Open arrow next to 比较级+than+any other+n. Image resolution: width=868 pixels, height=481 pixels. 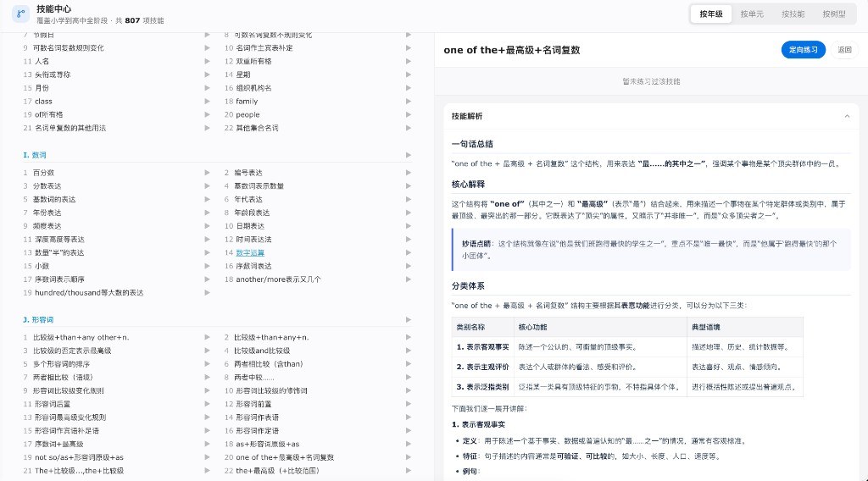tap(207, 337)
